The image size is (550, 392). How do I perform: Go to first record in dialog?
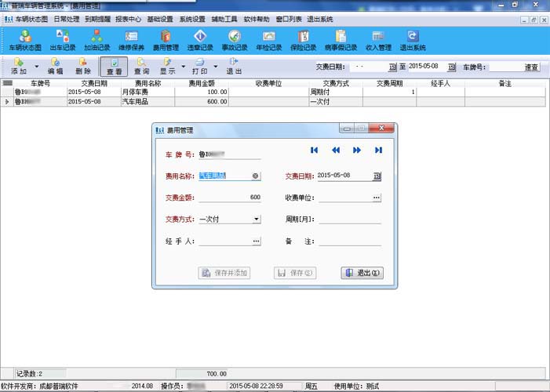pyautogui.click(x=314, y=150)
